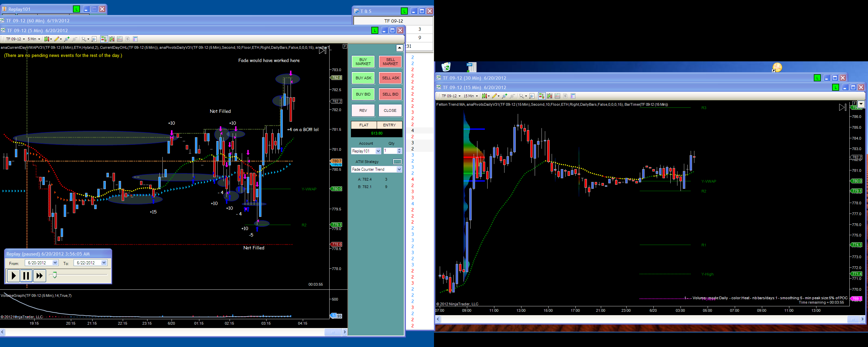
Task: Click the zoom frame icon in 15 Min chart
Action: click(x=532, y=96)
